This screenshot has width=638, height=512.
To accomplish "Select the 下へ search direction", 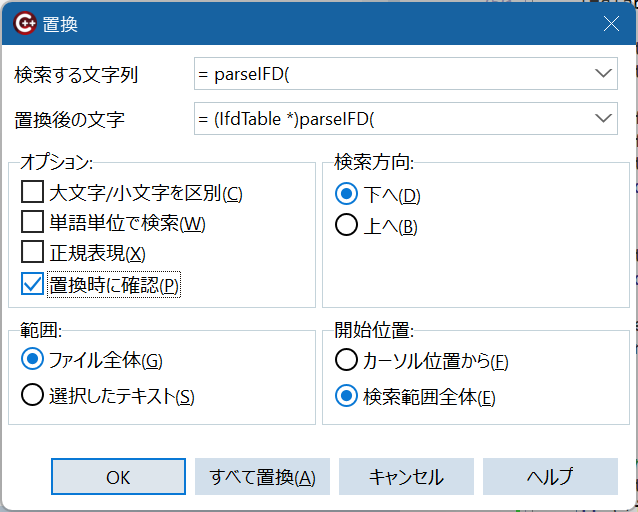I will tap(347, 194).
